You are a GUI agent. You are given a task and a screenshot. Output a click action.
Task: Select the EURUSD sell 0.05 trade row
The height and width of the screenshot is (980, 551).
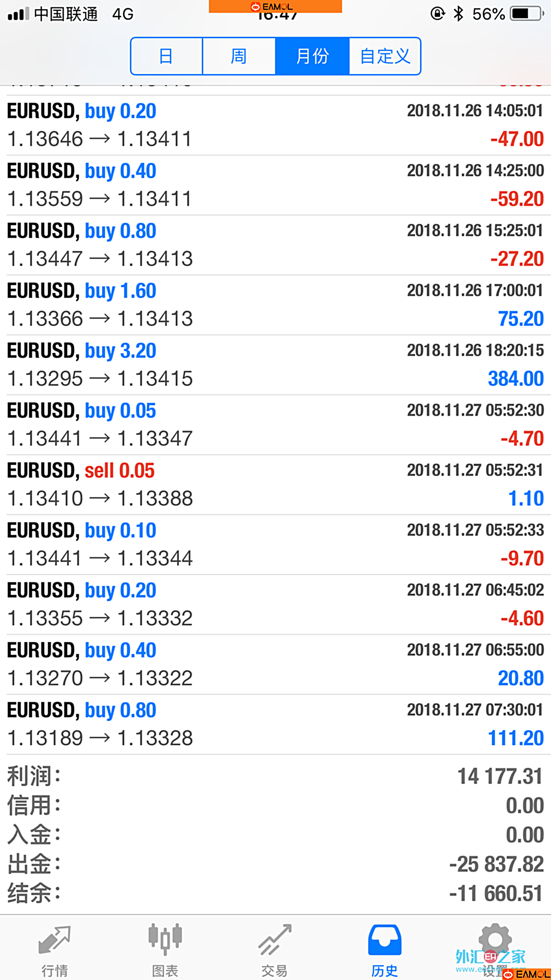click(x=275, y=485)
